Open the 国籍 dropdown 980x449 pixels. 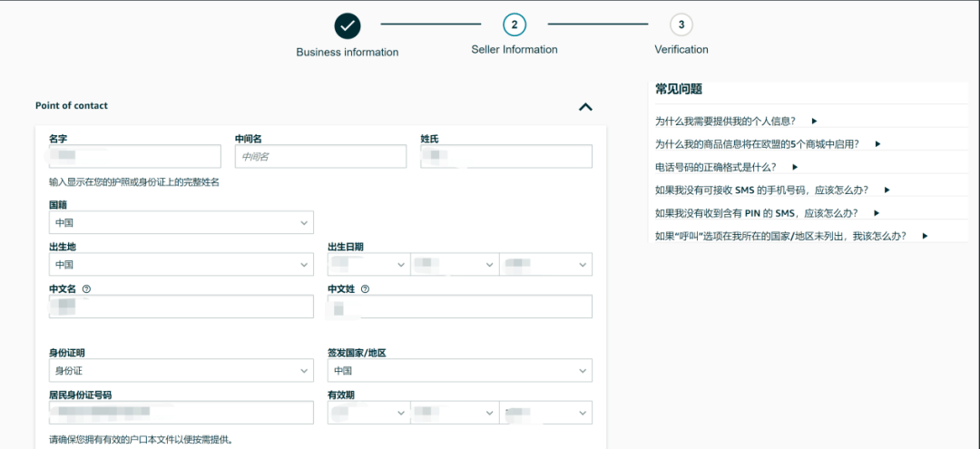tap(181, 222)
